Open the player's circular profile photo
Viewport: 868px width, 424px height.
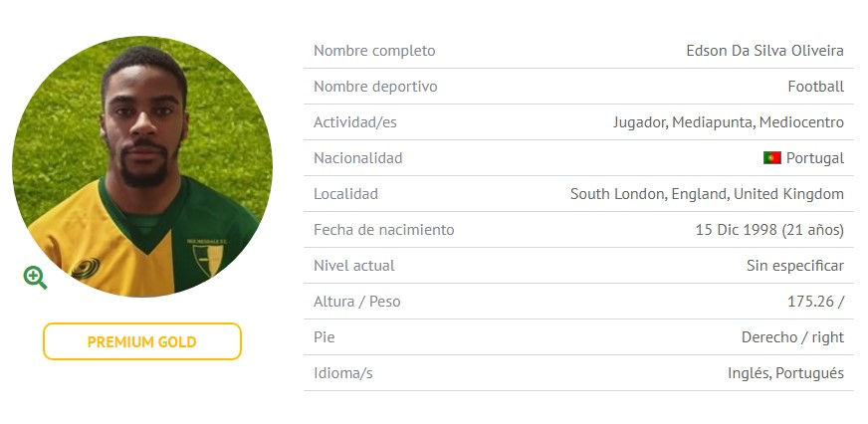[142, 166]
